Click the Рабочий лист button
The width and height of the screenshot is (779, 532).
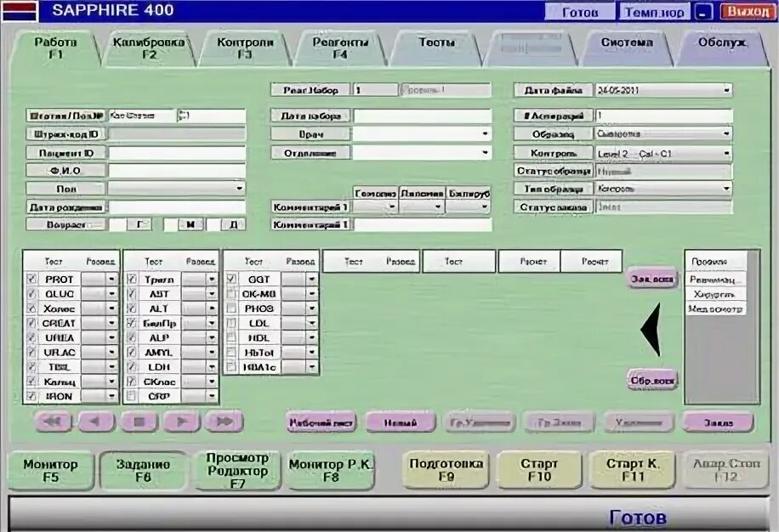[321, 423]
